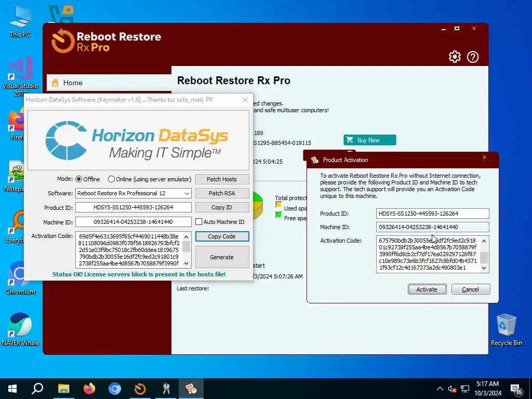Image resolution: width=532 pixels, height=399 pixels.
Task: Open the help question mark icon
Action: [x=473, y=57]
